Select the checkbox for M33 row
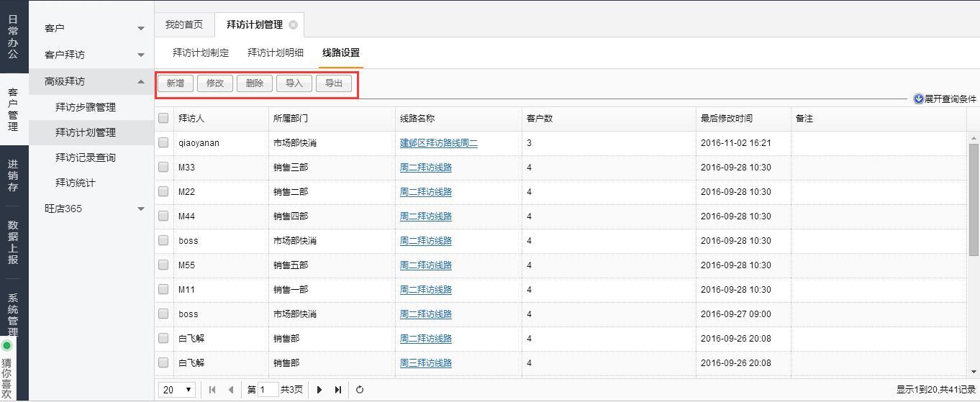Viewport: 980px width, 402px height. tap(163, 168)
